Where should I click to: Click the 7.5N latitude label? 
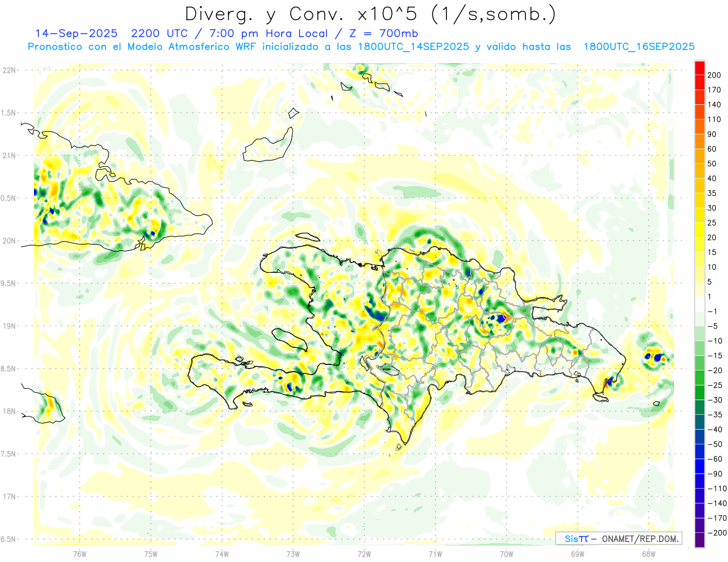pos(9,453)
